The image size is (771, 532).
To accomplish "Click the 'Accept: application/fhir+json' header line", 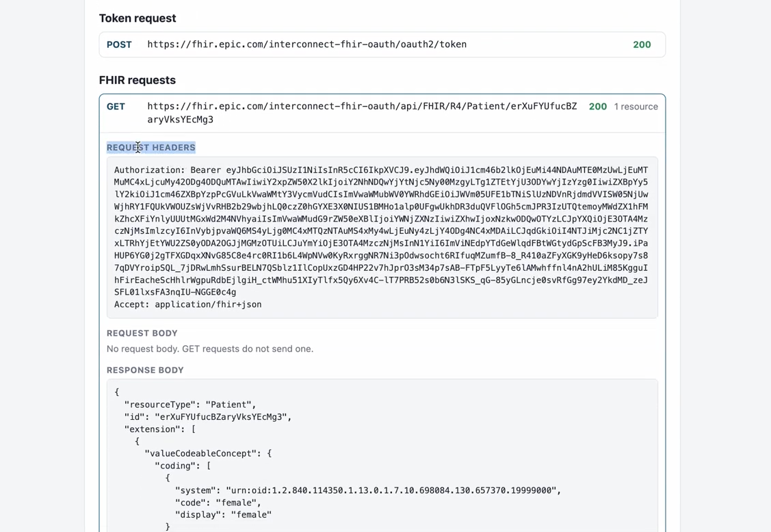I will 188,304.
